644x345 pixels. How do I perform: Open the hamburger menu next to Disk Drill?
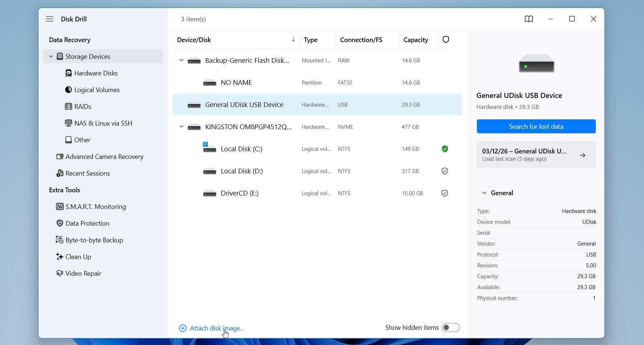50,19
